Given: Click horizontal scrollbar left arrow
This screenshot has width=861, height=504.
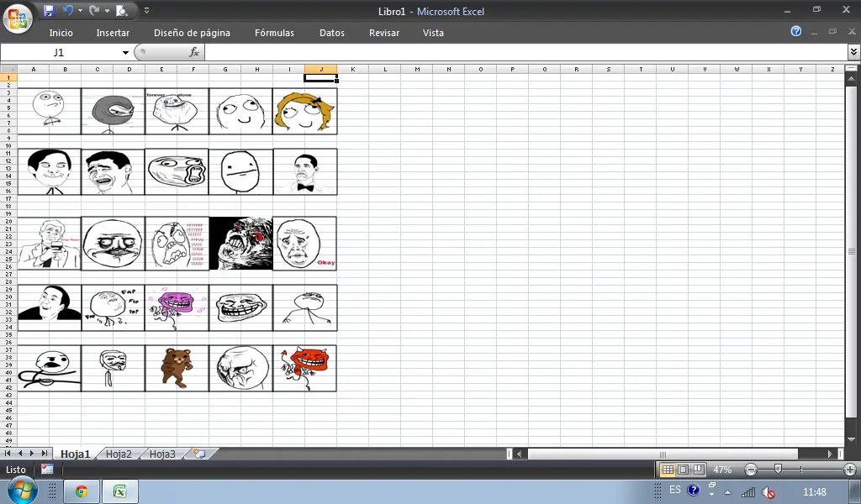Looking at the screenshot, I should tap(520, 454).
